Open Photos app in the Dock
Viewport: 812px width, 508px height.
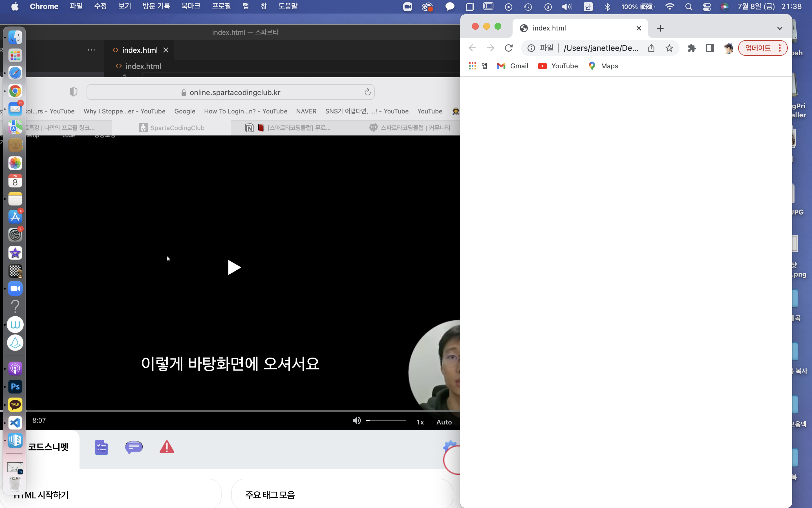click(x=15, y=163)
